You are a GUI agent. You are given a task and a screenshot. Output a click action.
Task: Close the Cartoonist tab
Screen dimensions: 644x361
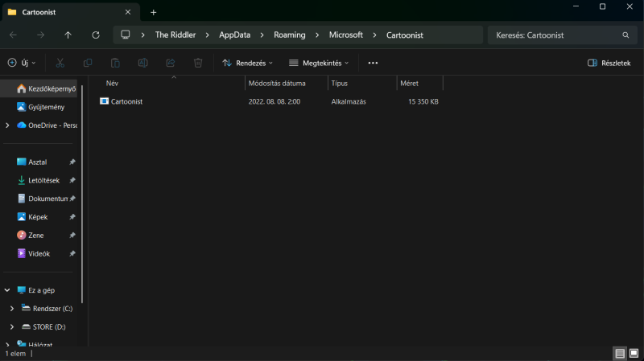pos(128,12)
